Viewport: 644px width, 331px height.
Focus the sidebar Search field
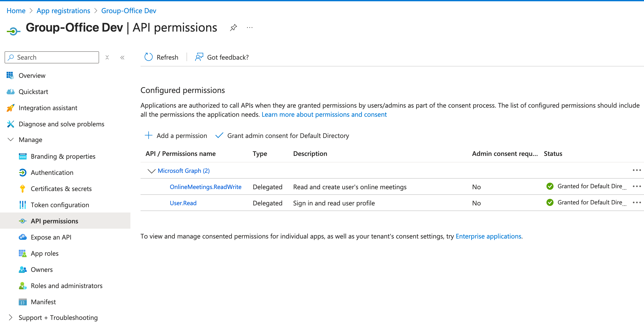tap(52, 57)
